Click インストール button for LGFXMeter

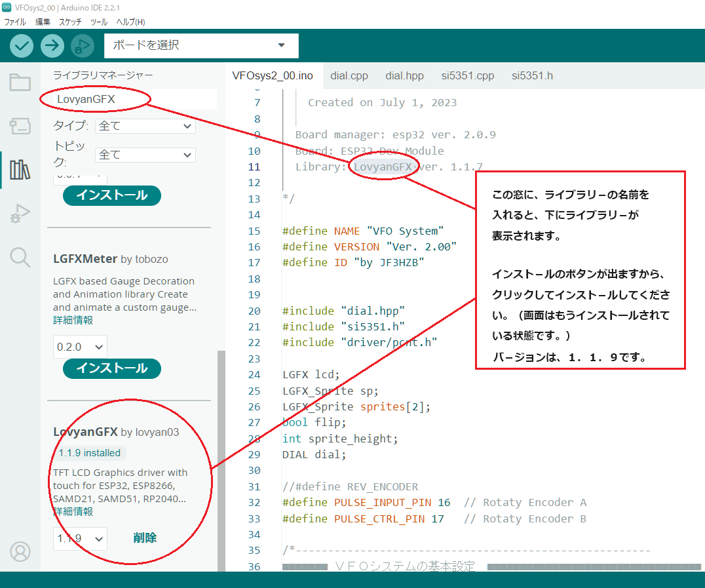pos(112,368)
